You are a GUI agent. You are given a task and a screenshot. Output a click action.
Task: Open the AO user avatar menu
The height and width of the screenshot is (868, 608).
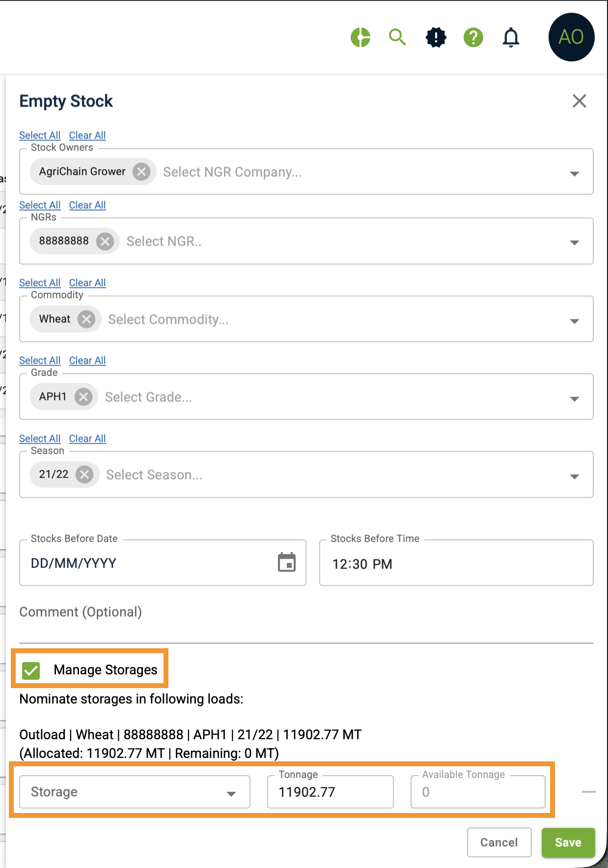pyautogui.click(x=571, y=37)
